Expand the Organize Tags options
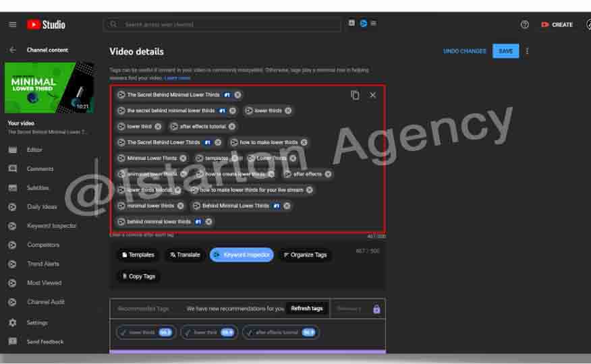Image resolution: width=591 pixels, height=364 pixels. pos(304,255)
